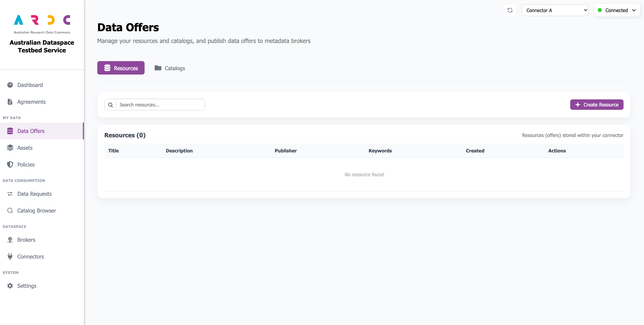Expand the Connected status menu chevron
This screenshot has height=325, width=644.
[x=634, y=10]
